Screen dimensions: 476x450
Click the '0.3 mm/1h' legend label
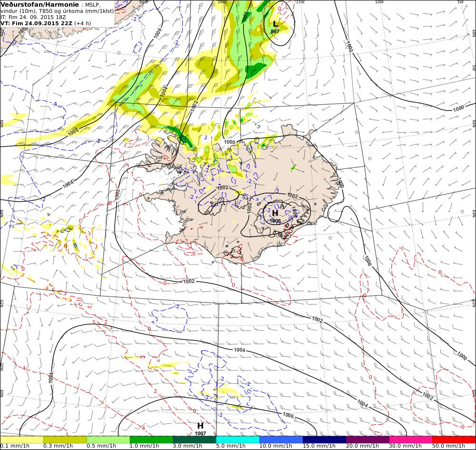[x=58, y=446]
